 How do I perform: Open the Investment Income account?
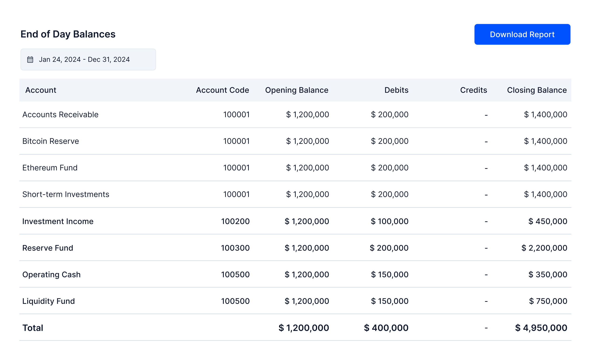tap(58, 222)
